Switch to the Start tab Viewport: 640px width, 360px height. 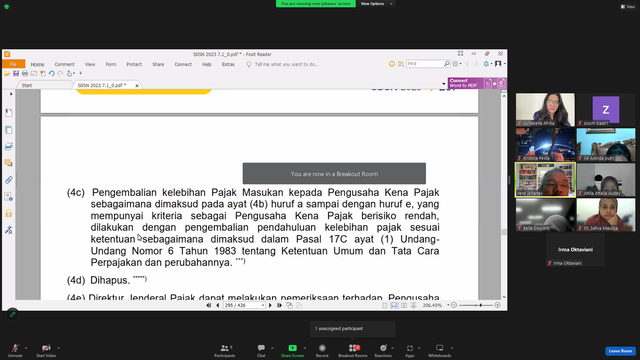[27, 85]
